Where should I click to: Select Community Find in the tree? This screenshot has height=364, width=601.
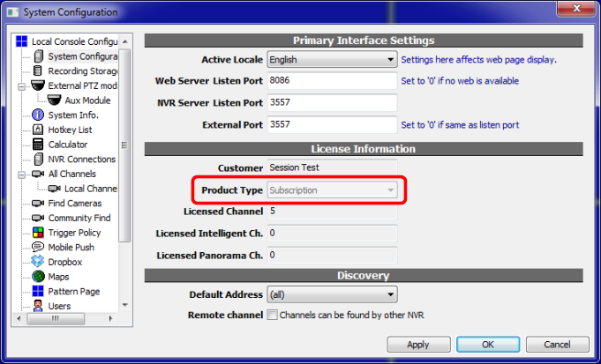[x=79, y=218]
